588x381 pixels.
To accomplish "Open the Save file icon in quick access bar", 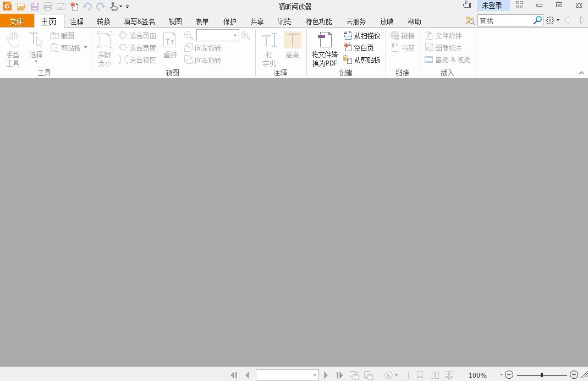I will pyautogui.click(x=34, y=6).
